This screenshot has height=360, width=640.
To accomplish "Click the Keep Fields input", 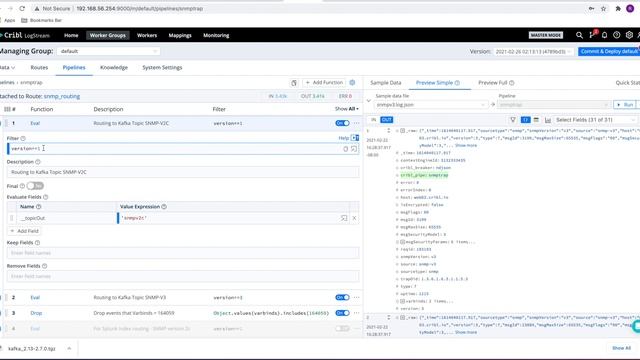I will click(x=183, y=253).
